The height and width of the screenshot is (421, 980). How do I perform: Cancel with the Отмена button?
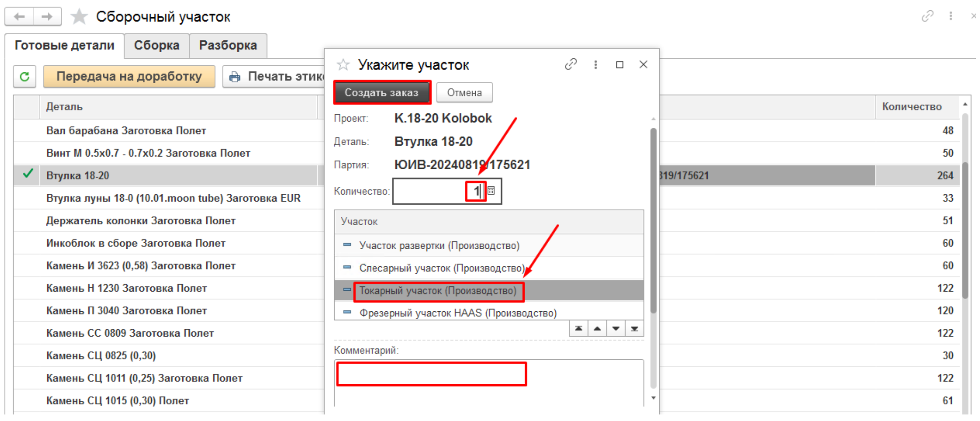coord(464,93)
